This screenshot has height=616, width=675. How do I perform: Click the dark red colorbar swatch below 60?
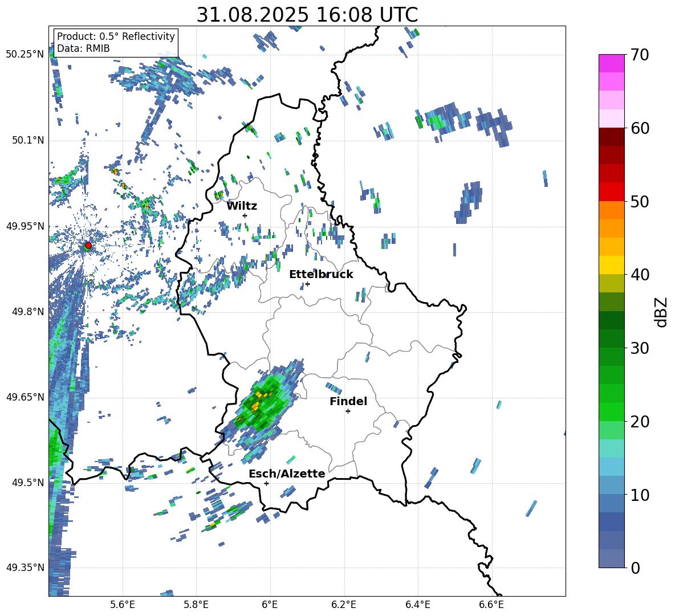click(x=611, y=137)
